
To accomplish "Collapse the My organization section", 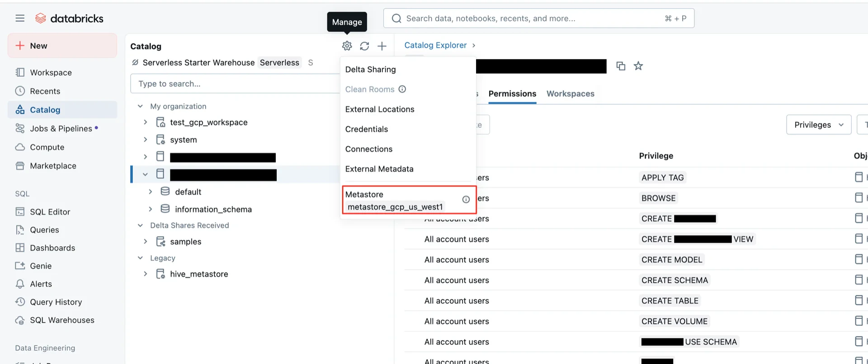I will click(x=140, y=106).
